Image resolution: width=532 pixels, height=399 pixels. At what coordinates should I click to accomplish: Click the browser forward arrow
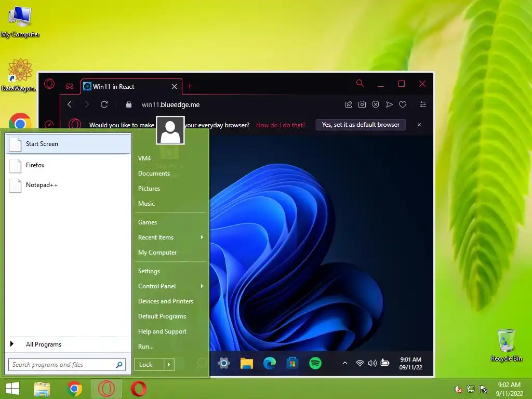click(87, 104)
